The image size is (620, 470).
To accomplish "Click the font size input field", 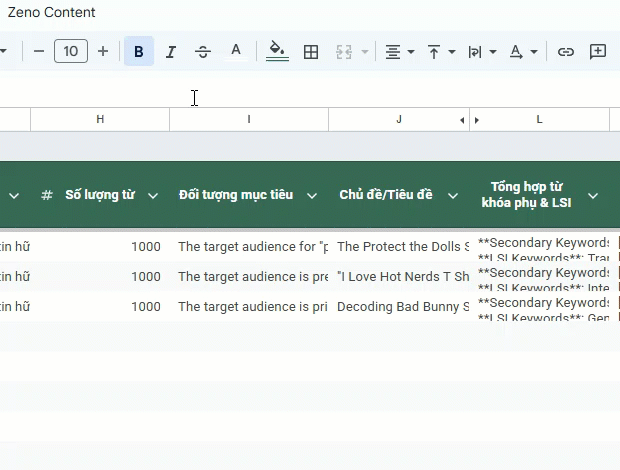I will click(71, 51).
